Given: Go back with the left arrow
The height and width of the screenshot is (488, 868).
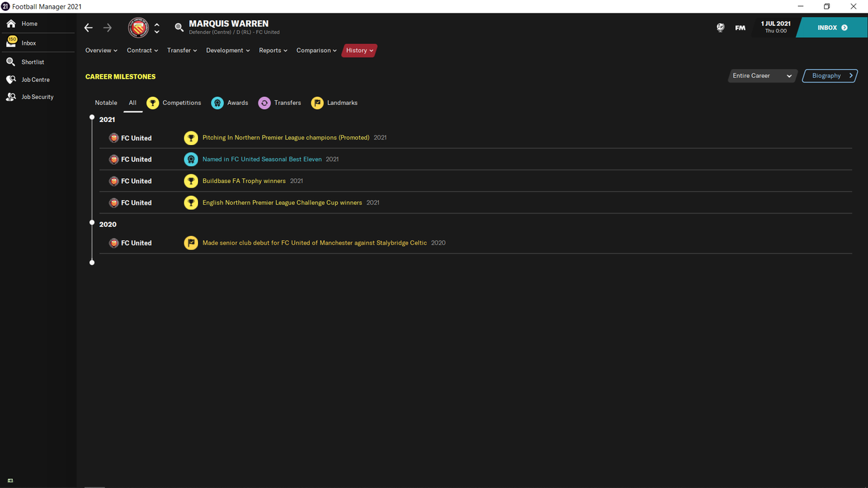Looking at the screenshot, I should click(x=88, y=28).
